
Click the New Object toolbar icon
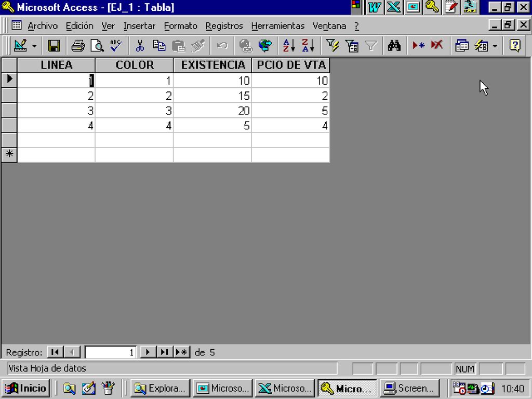481,46
